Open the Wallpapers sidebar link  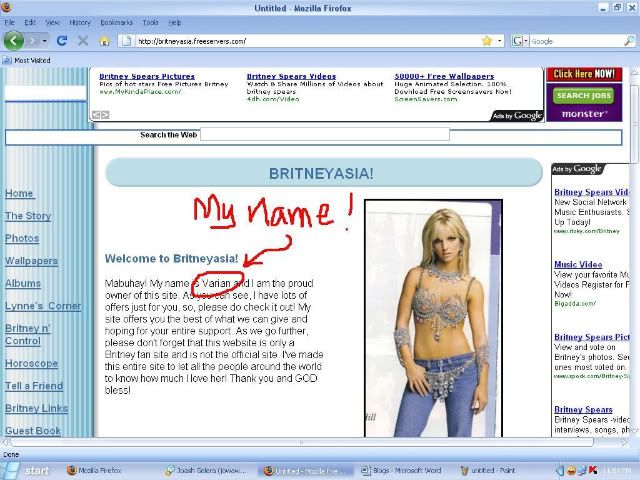click(x=31, y=261)
